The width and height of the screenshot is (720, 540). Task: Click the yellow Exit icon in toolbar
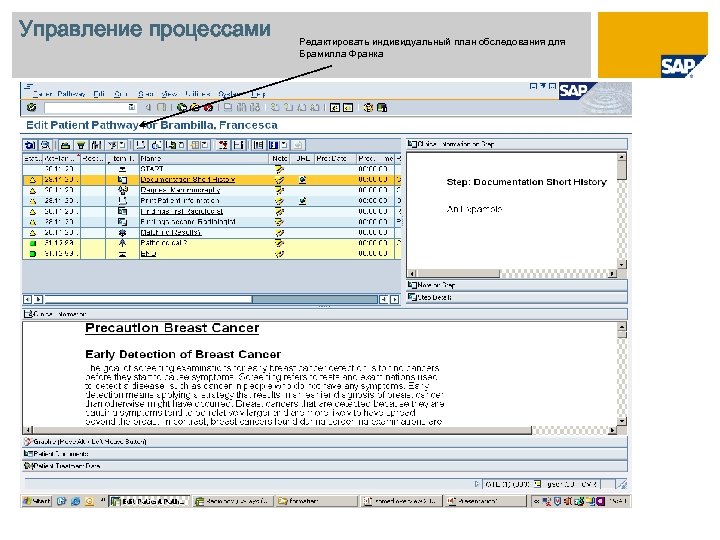[195, 107]
